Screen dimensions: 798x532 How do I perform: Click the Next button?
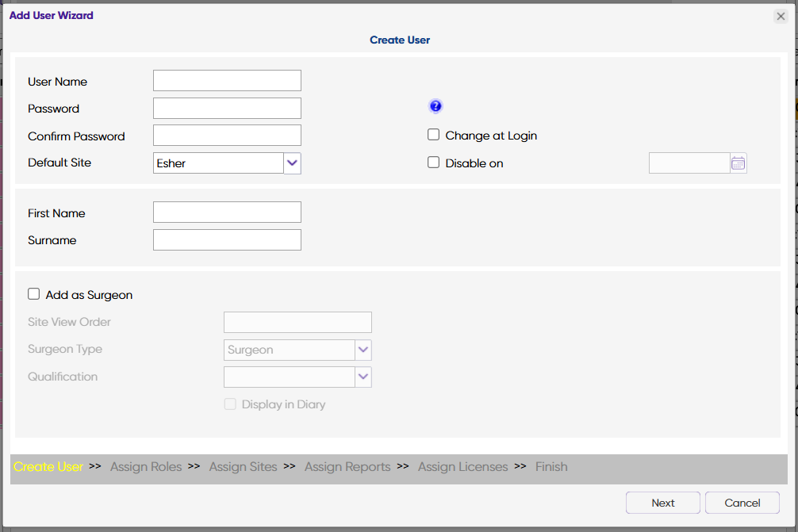click(x=663, y=503)
